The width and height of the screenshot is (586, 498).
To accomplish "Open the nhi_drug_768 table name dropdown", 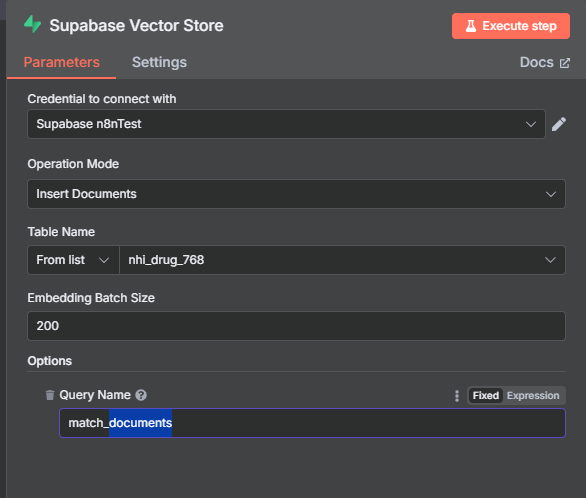I will [x=342, y=260].
